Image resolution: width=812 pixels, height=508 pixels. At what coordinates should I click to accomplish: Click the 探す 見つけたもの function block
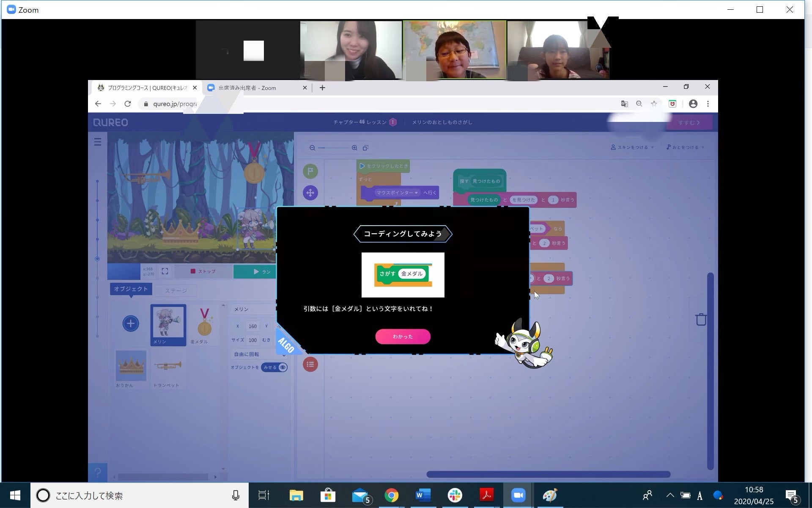[x=480, y=181]
